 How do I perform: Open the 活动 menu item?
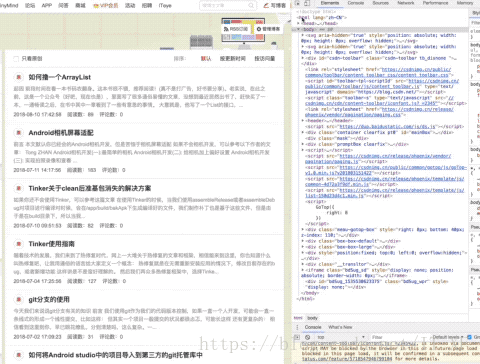(130, 5)
